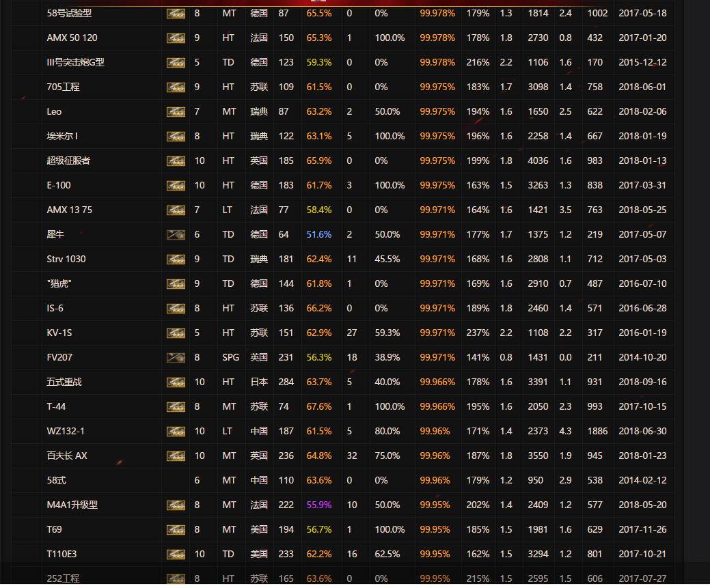Click the FV207 tank name
Image resolution: width=710 pixels, height=588 pixels.
[x=59, y=357]
